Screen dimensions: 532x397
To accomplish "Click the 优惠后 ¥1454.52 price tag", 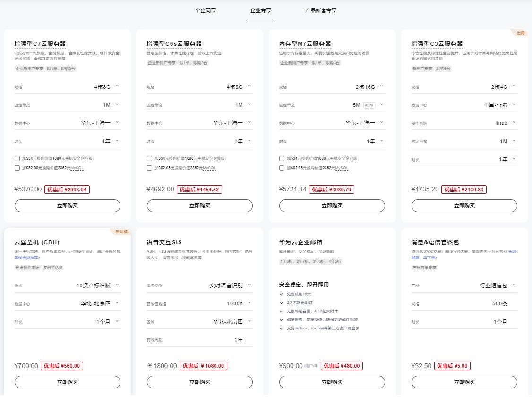I will coord(199,190).
